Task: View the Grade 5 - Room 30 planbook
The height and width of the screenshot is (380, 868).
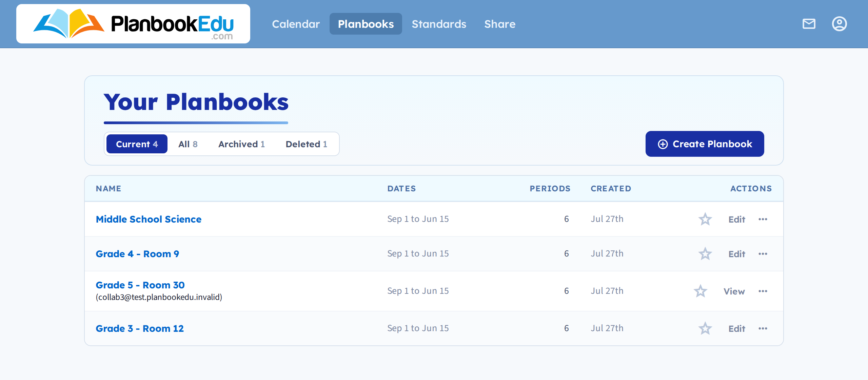Action: (x=734, y=291)
